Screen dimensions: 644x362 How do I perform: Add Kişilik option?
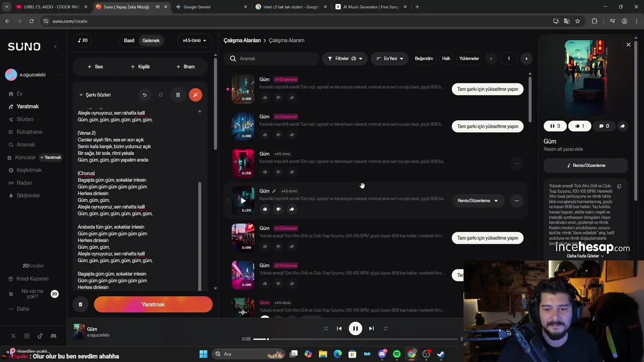point(140,66)
